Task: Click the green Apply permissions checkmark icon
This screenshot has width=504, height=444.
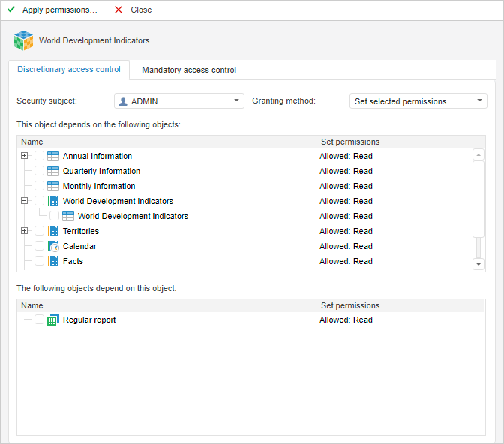Action: point(11,10)
